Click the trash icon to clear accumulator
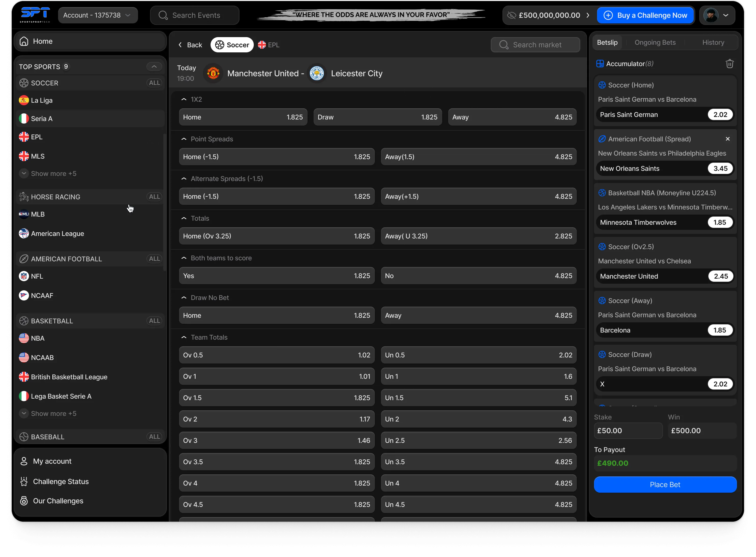Screen dimensions: 756x557 (x=729, y=64)
